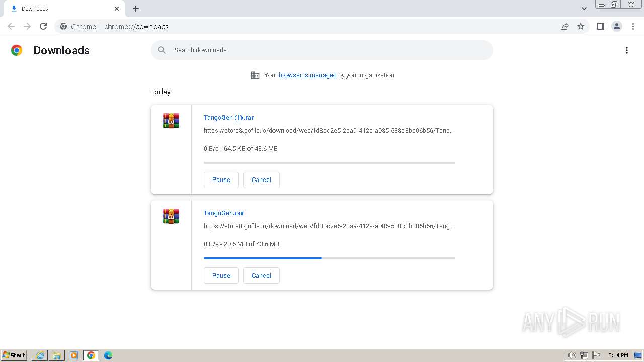Launch Internet Explorer from taskbar
This screenshot has width=644, height=362.
(40, 355)
